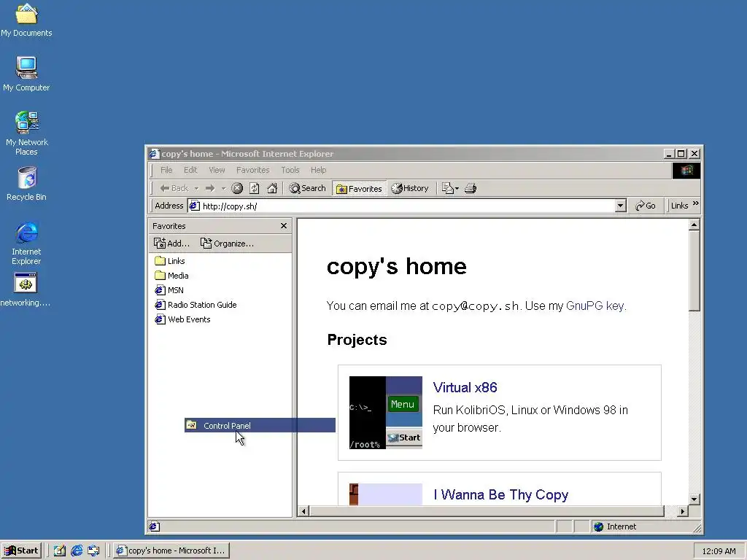This screenshot has height=560, width=747.
Task: Select My Network Places icon
Action: [27, 133]
